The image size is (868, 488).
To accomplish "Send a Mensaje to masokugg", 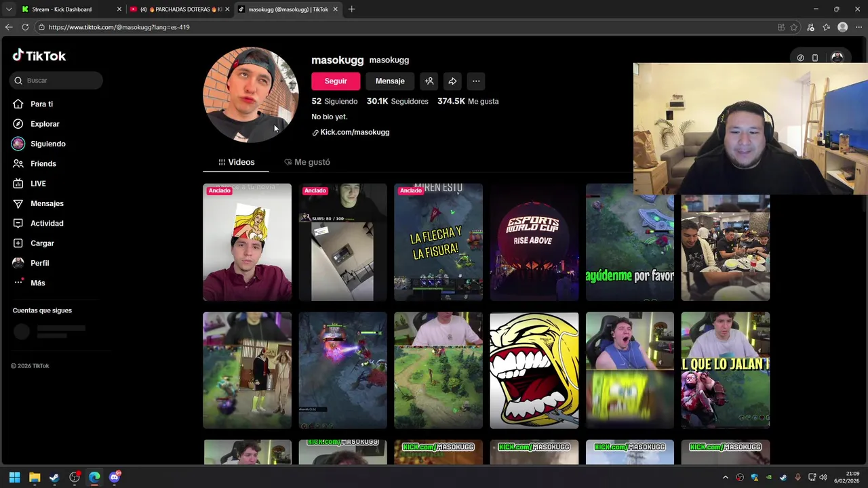I will [390, 81].
